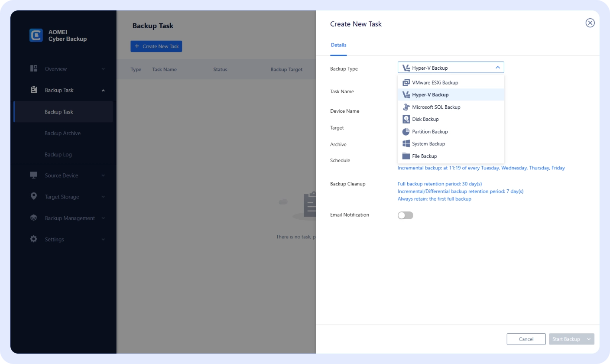Expand the Overview sidebar section
Screen dimensions: 610x364
click(103, 69)
